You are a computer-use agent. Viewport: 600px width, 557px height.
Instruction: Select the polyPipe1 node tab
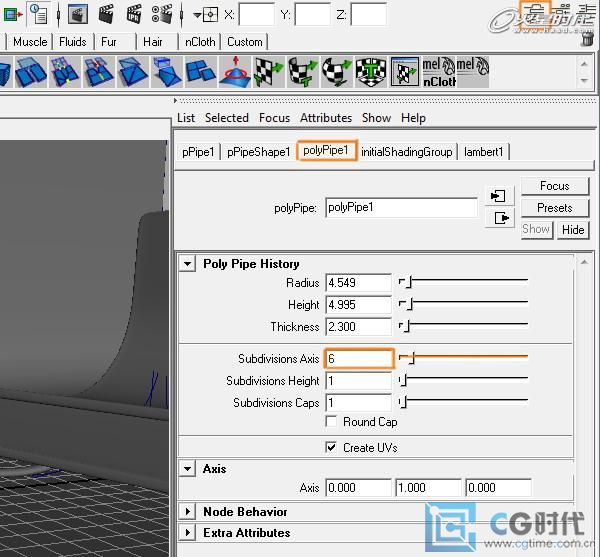coord(326,150)
